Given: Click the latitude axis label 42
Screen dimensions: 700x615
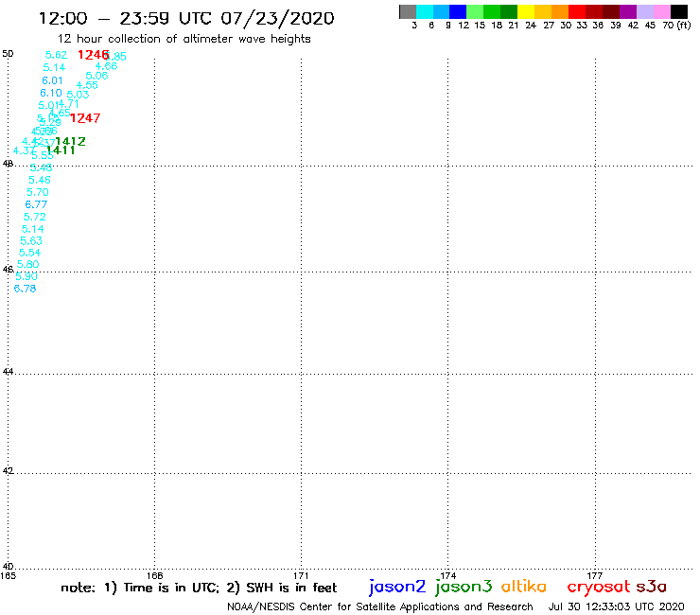Looking at the screenshot, I should click(x=8, y=471).
